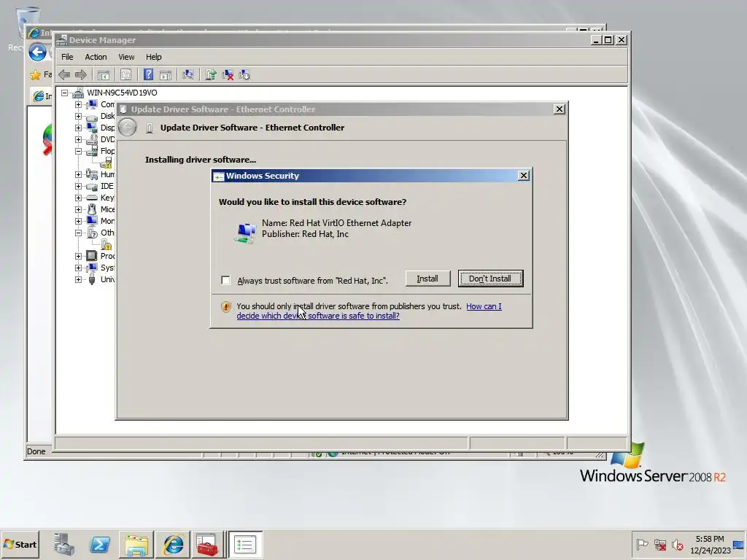This screenshot has height=560, width=747.
Task: Collapse the Other devices category
Action: coord(78,233)
